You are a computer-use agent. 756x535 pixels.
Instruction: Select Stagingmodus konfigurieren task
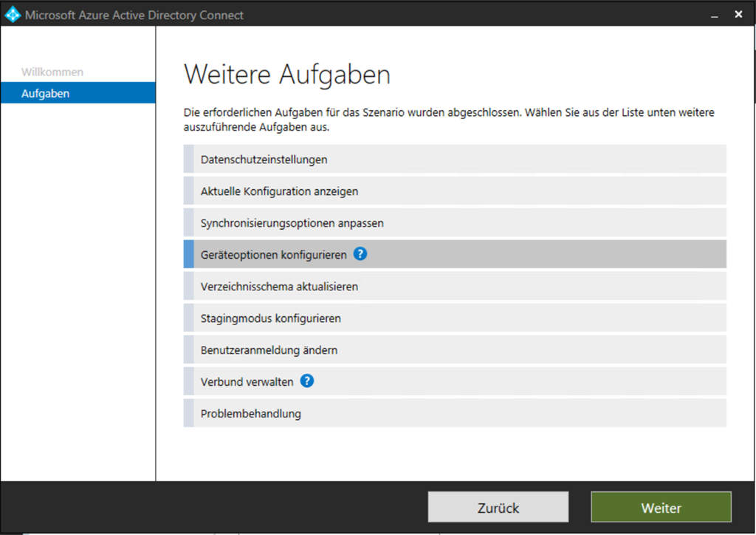pos(270,318)
